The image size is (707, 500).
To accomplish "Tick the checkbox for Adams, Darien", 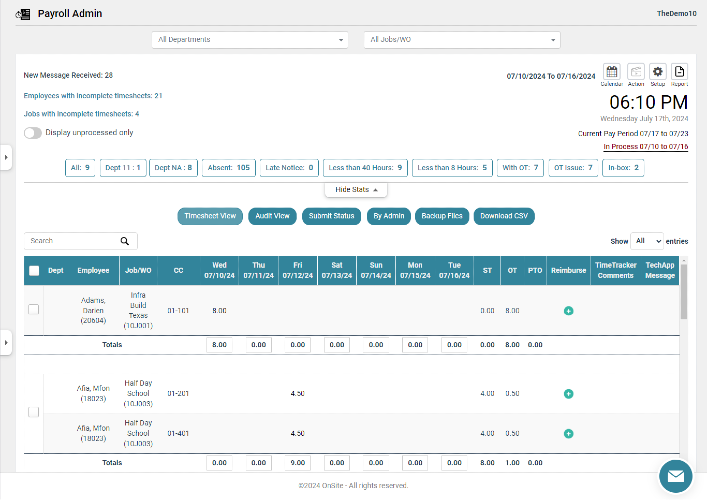I will tap(33, 309).
